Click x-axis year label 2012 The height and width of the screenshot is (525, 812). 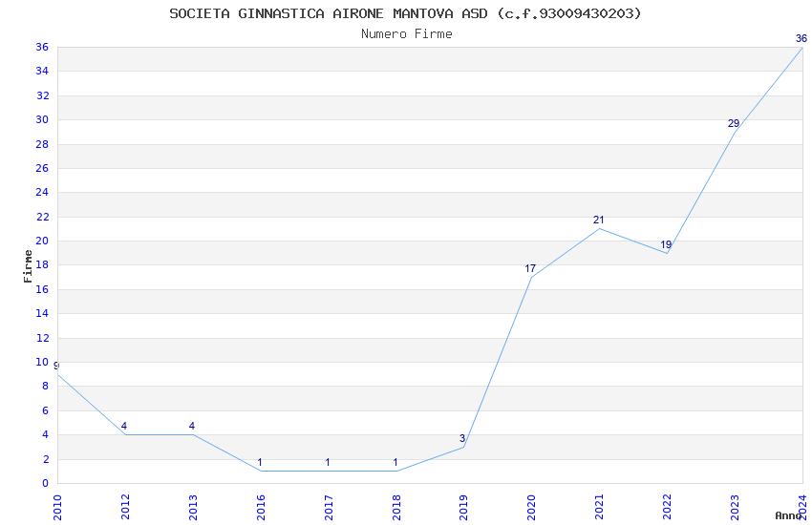click(125, 508)
